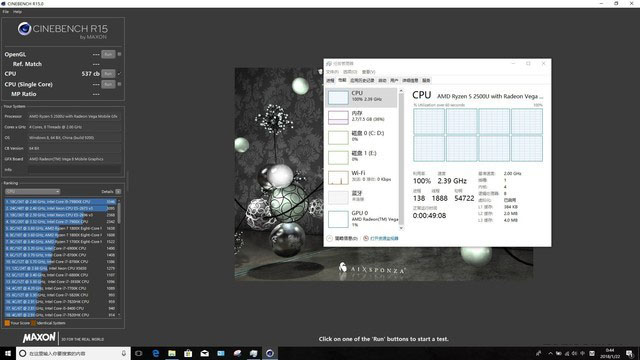Open Task Manager File menu

(332, 72)
